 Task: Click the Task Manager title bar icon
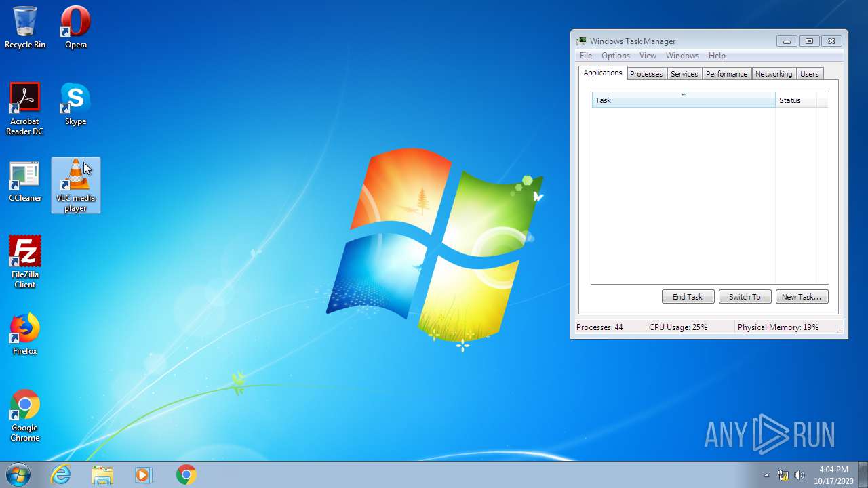582,41
